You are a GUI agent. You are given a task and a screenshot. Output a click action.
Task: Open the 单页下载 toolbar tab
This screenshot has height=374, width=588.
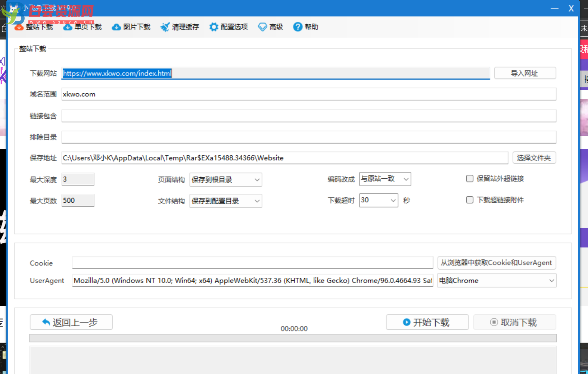click(83, 27)
